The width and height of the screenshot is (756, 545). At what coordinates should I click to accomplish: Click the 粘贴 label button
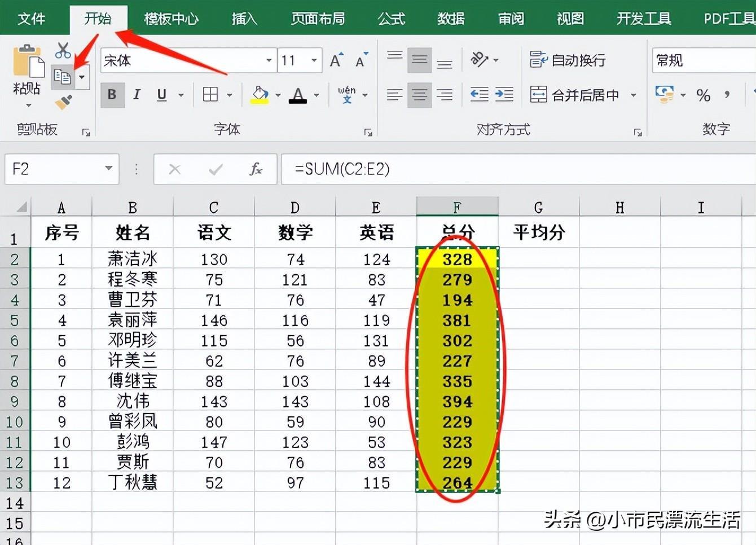[27, 89]
